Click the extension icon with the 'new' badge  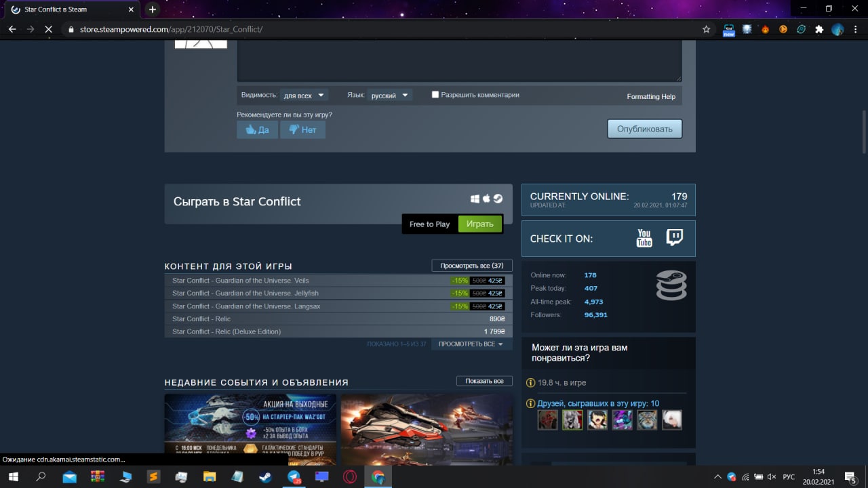pos(729,30)
